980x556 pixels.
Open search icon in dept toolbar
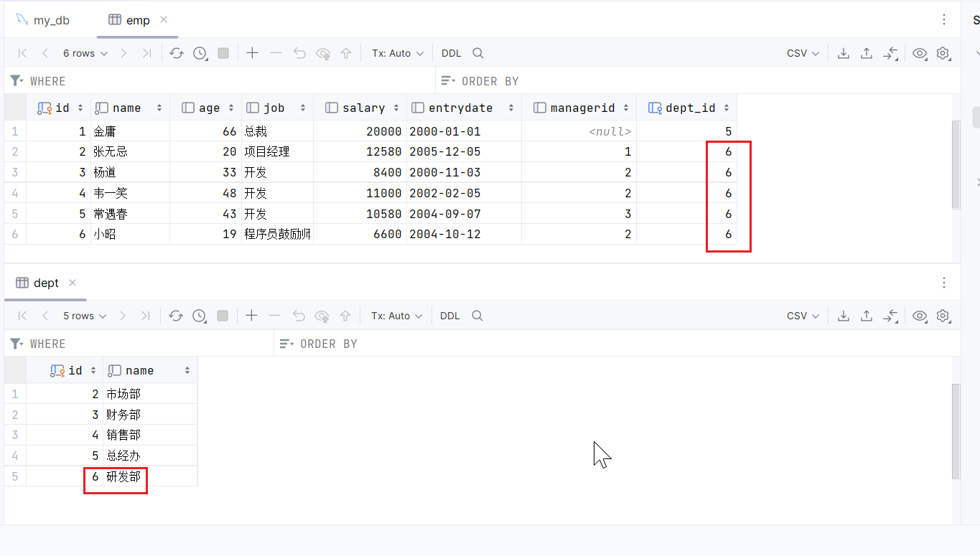click(477, 316)
